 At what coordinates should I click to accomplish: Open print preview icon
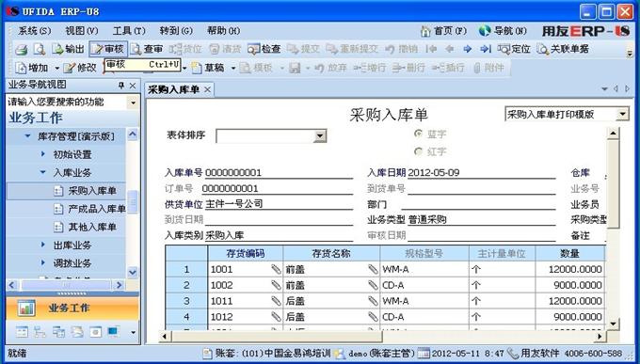click(x=40, y=49)
